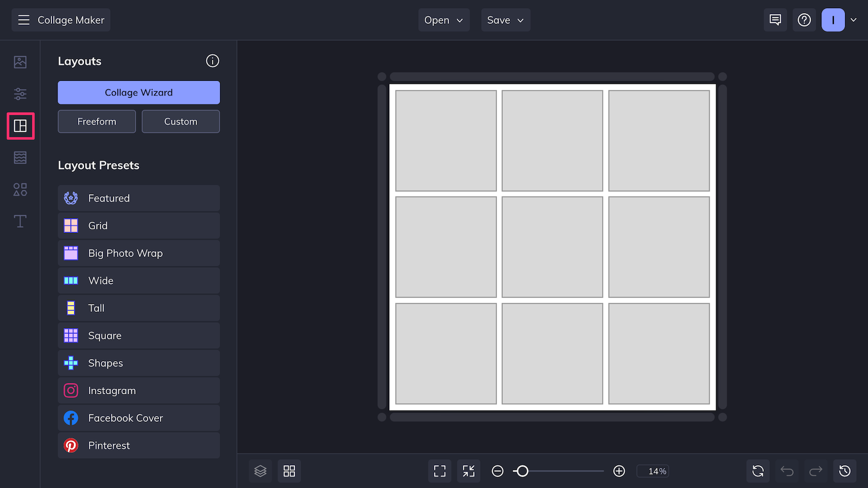This screenshot has height=488, width=868.
Task: Open the Graphics shapes panel
Action: pos(20,189)
